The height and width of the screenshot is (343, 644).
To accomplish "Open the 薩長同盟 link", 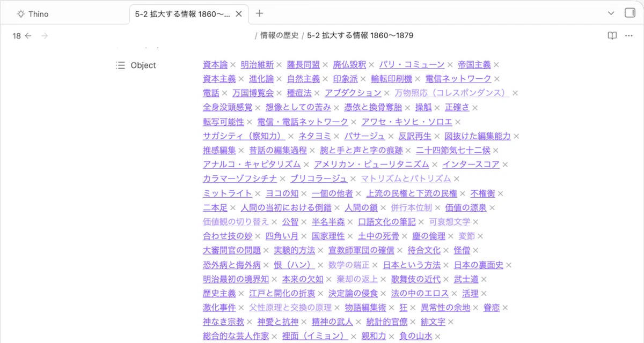I will click(x=303, y=65).
